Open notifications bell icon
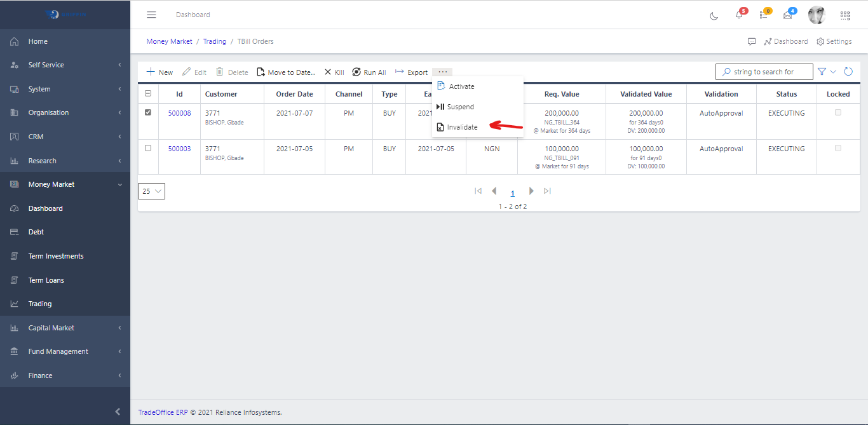The height and width of the screenshot is (425, 868). tap(739, 15)
